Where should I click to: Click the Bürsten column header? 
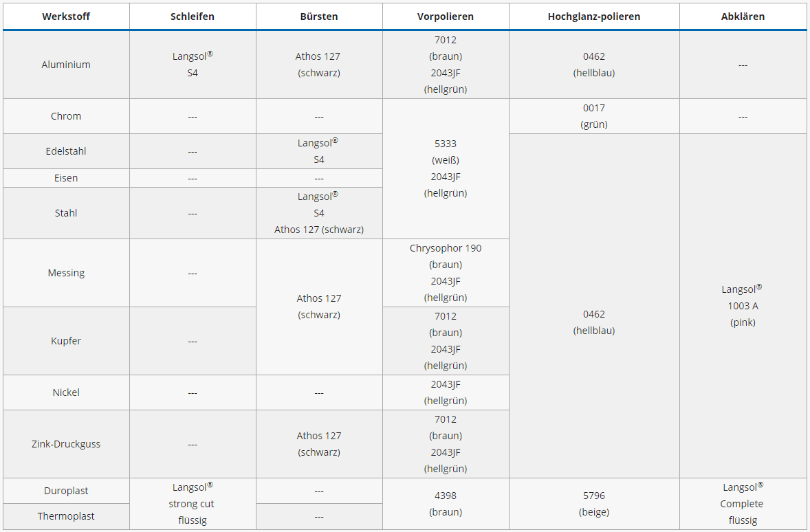point(319,16)
